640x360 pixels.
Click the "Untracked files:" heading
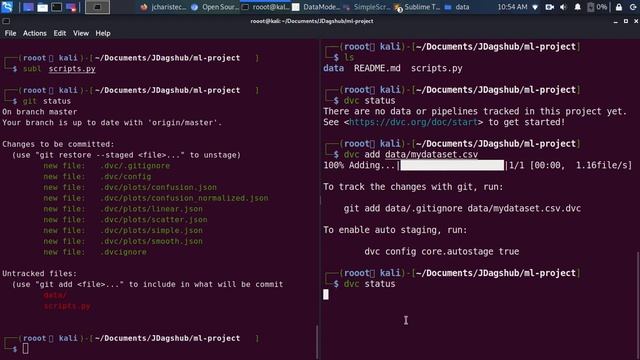(x=40, y=273)
